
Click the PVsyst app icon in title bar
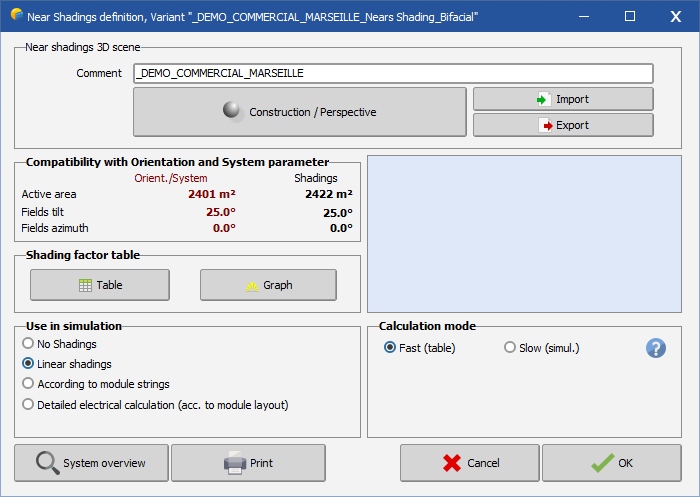(x=17, y=16)
